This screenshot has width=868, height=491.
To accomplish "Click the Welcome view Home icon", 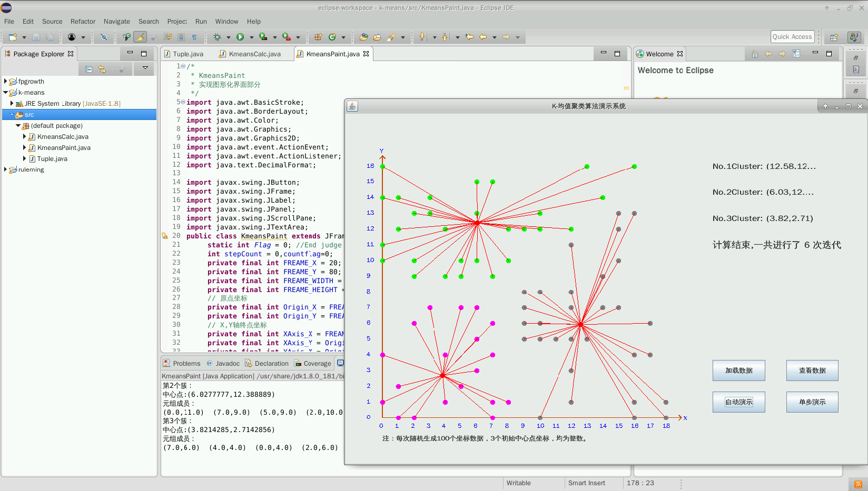I will pos(755,54).
